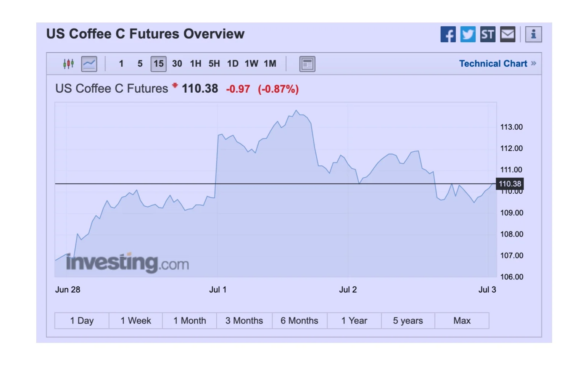
Task: Choose the 1H interval
Action: 195,64
